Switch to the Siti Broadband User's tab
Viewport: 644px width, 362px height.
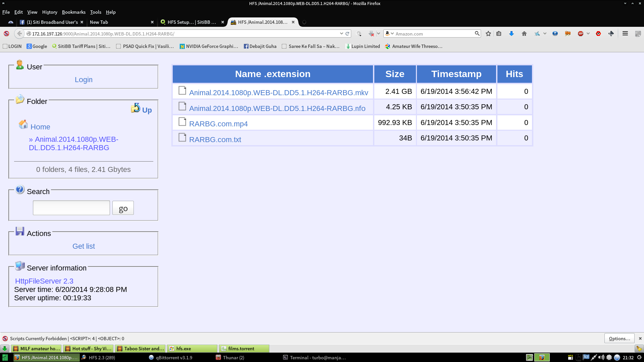coord(51,22)
